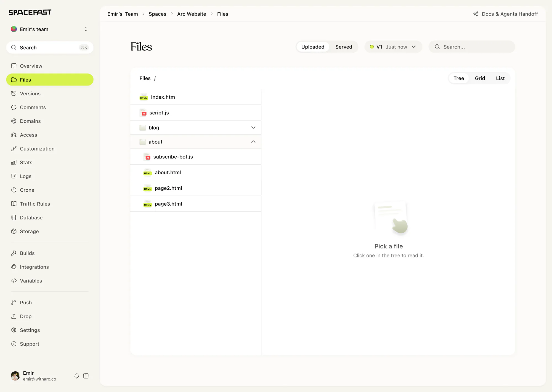This screenshot has width=552, height=392.
Task: Open Traffic Rules
Action: [x=50, y=204]
